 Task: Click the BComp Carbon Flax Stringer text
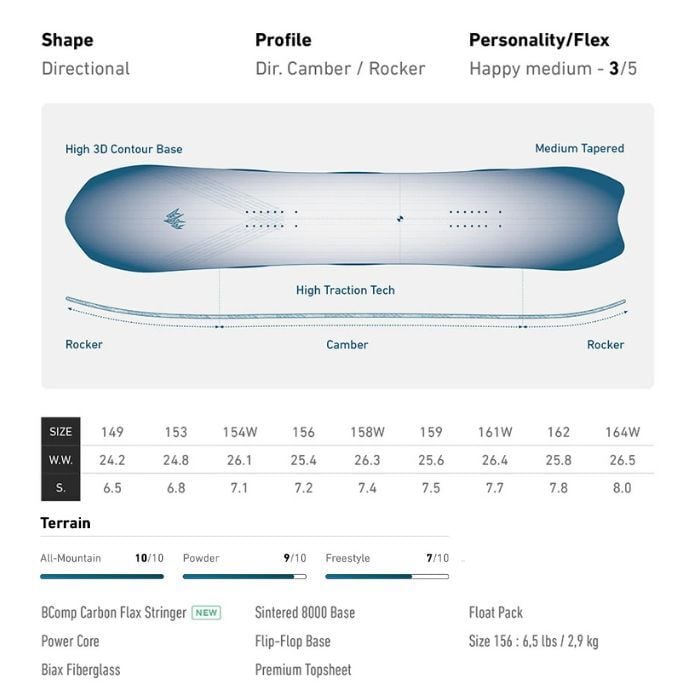click(114, 612)
